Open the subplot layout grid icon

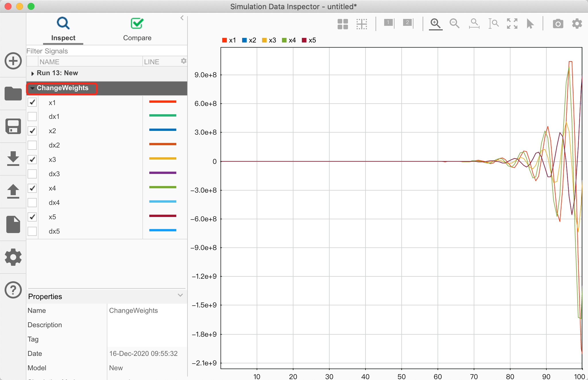click(x=343, y=24)
